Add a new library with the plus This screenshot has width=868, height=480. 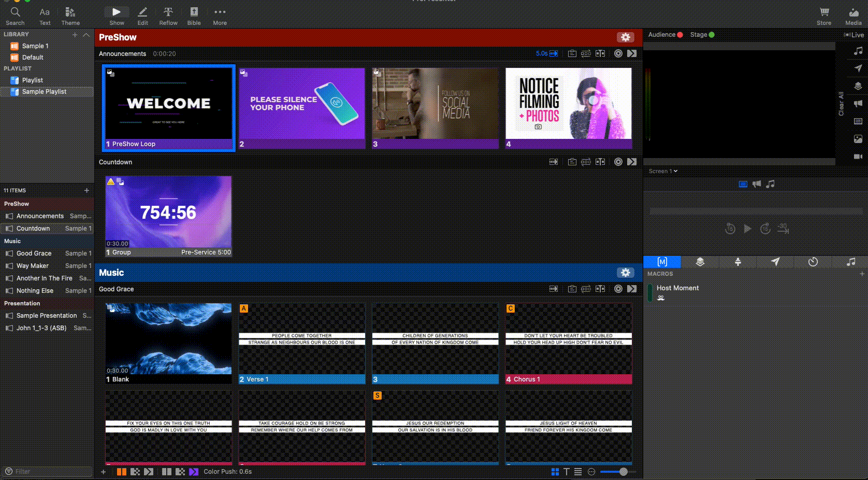[75, 35]
